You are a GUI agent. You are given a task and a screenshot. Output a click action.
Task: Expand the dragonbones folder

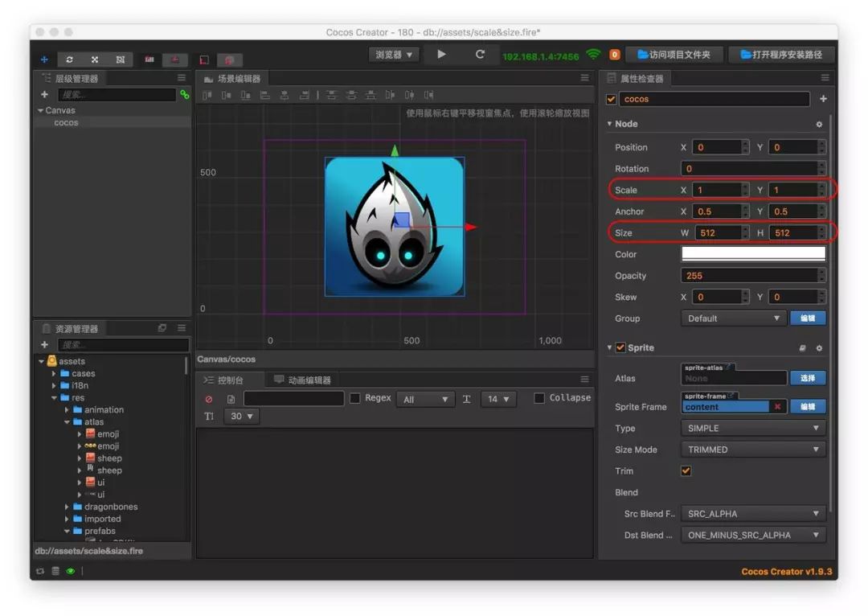pos(68,507)
